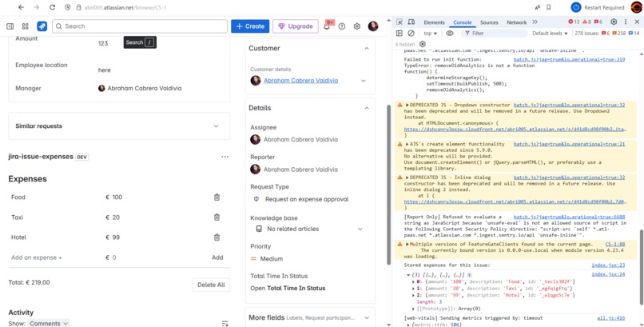The height and width of the screenshot is (327, 644).
Task: Toggle the DevTools device toolbar icon
Action: click(411, 22)
